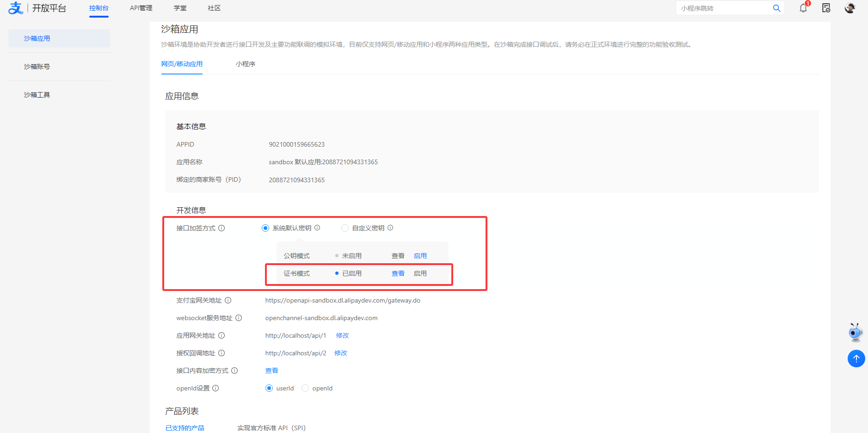Click 修改 next to 应用网关地址
Image resolution: width=868 pixels, height=433 pixels.
click(x=342, y=335)
